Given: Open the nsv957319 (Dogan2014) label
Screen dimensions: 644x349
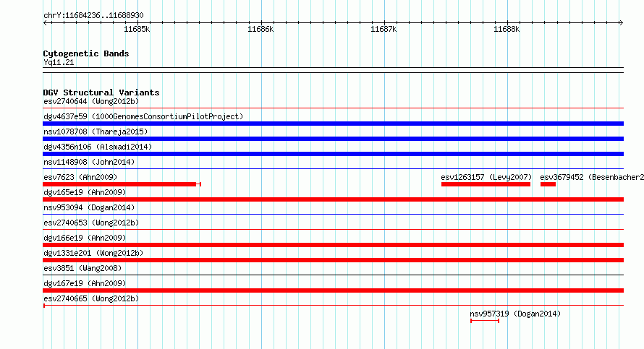Looking at the screenshot, I should (x=515, y=314).
